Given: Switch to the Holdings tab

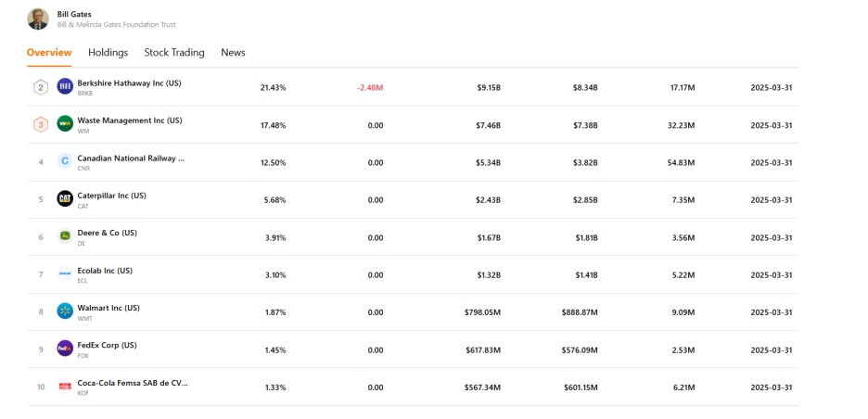Looking at the screenshot, I should pos(108,53).
